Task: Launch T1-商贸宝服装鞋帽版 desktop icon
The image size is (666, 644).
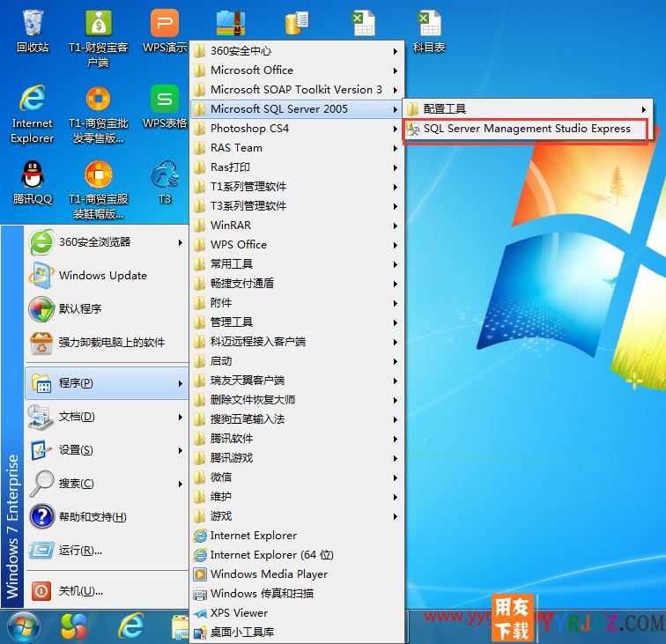Action: (98, 190)
